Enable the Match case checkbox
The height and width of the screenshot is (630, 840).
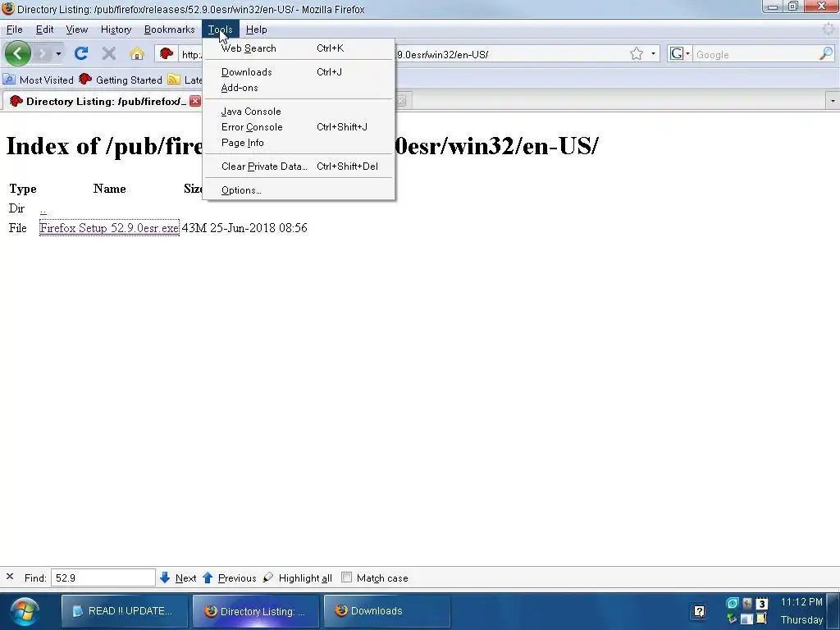347,577
